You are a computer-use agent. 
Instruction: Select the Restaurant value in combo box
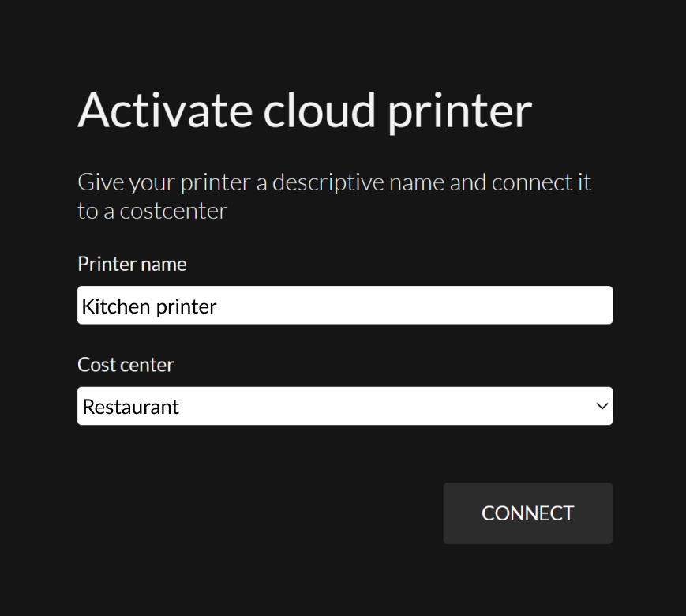[x=130, y=407]
